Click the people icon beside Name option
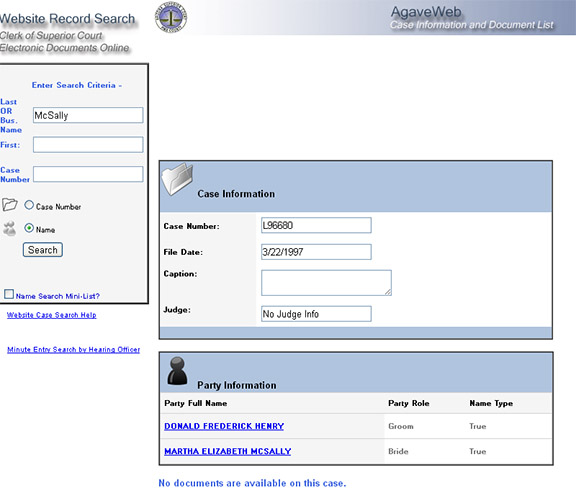The height and width of the screenshot is (498, 576). coord(10,228)
